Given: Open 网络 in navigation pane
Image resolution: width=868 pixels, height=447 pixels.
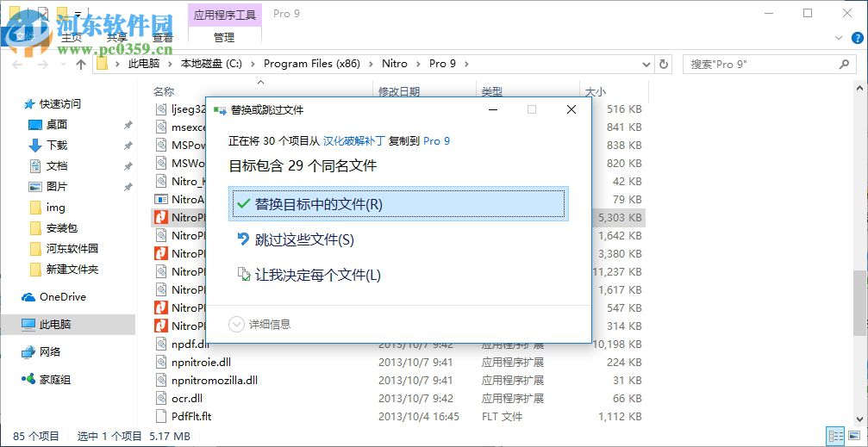Looking at the screenshot, I should [50, 352].
